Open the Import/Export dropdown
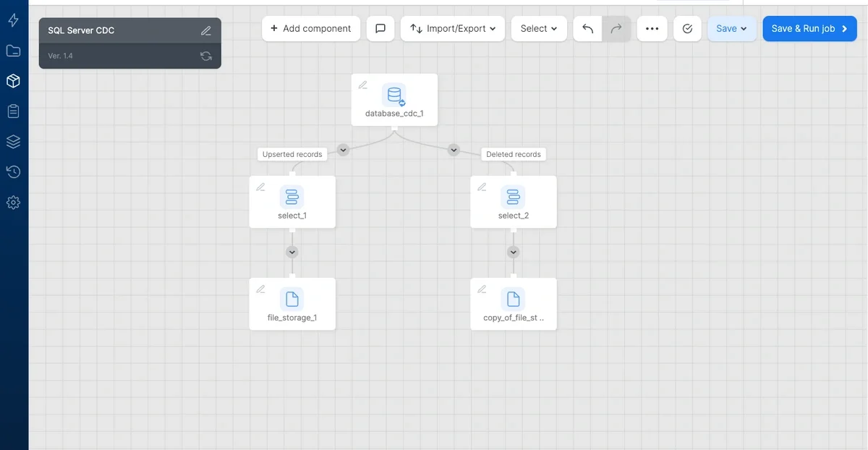 pos(452,28)
